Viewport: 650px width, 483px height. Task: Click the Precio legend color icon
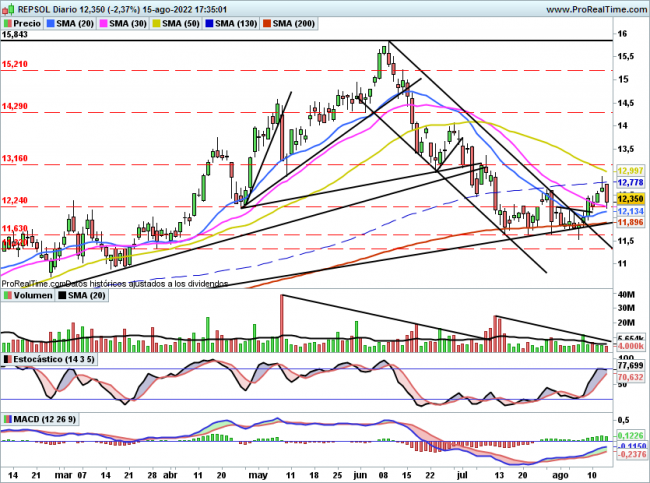tap(9, 21)
